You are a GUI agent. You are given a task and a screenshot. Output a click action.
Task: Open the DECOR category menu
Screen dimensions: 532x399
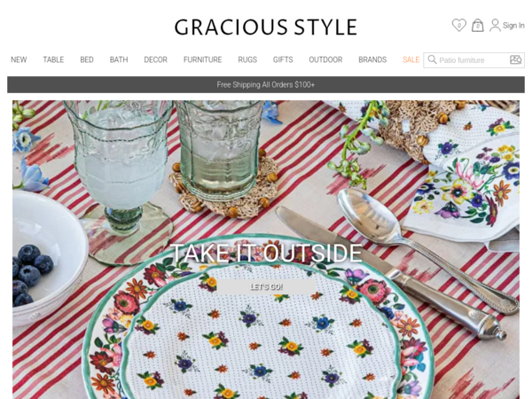tap(155, 59)
